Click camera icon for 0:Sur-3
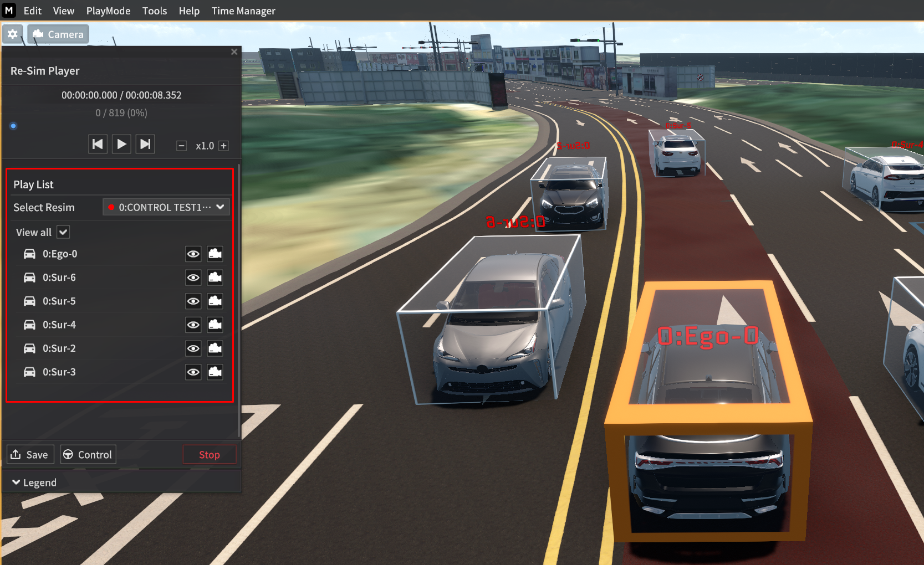 point(215,372)
